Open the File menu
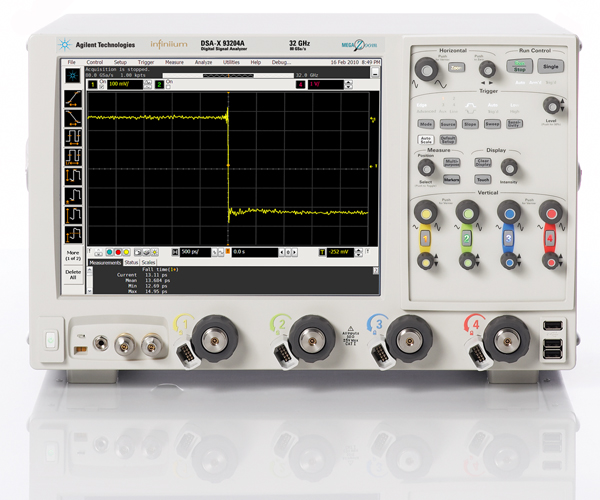This screenshot has height=500, width=600. 72,62
